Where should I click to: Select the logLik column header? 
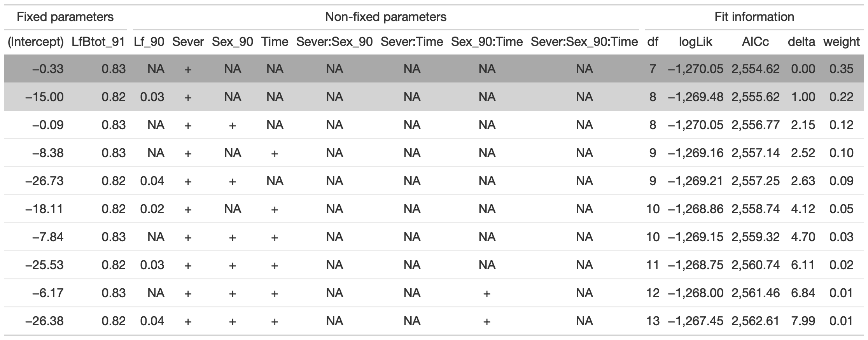695,42
